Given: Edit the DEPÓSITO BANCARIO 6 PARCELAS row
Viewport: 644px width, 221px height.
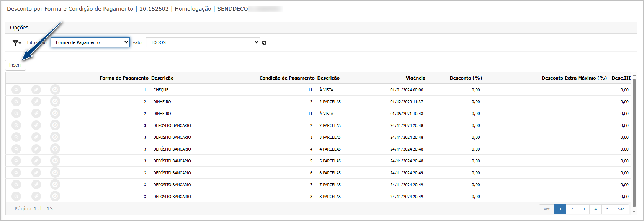Looking at the screenshot, I should coord(36,172).
